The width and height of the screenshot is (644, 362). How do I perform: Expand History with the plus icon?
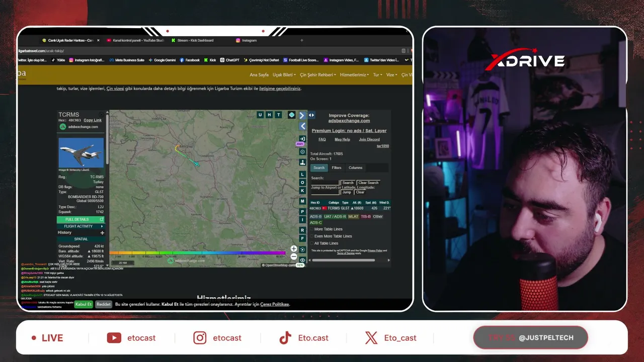(103, 233)
